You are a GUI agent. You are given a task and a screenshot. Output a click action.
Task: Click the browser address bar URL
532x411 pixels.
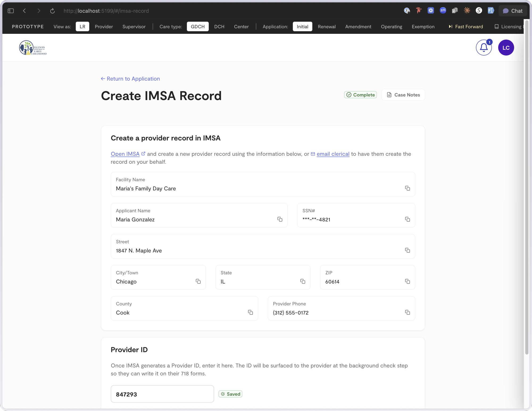pos(106,11)
